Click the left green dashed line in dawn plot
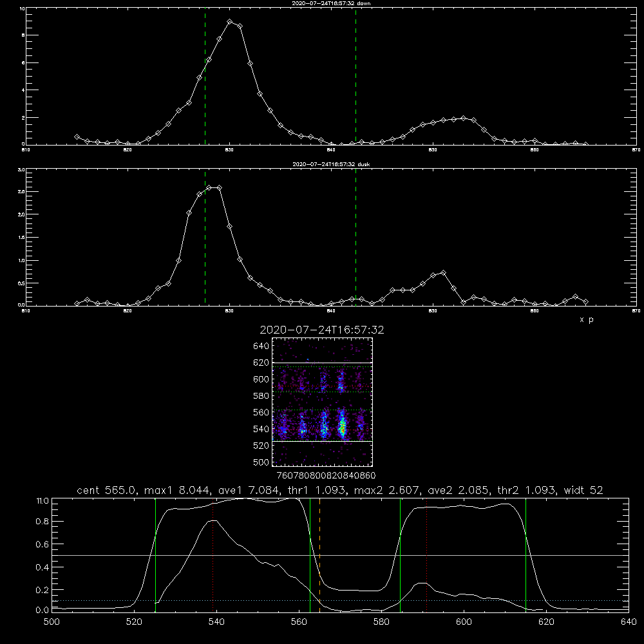 (205, 77)
